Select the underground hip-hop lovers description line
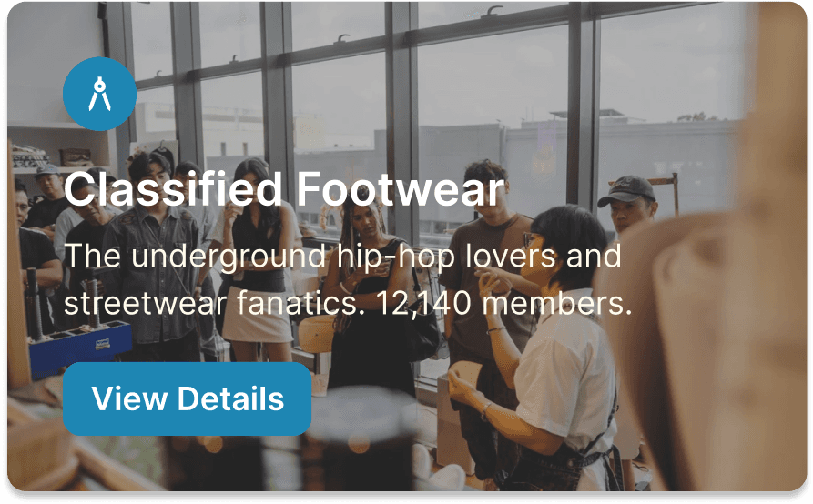 342,256
